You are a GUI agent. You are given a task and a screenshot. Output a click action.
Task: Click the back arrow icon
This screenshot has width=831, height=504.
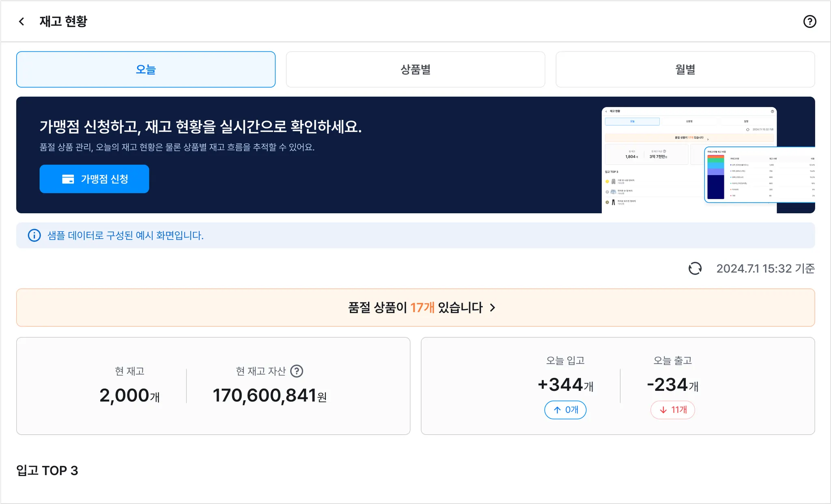click(x=22, y=21)
